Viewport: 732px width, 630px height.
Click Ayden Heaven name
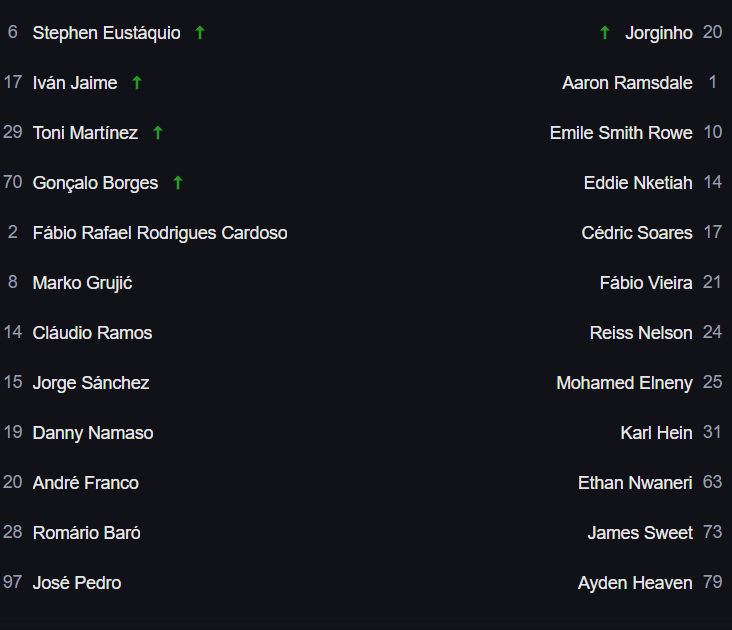tap(635, 583)
